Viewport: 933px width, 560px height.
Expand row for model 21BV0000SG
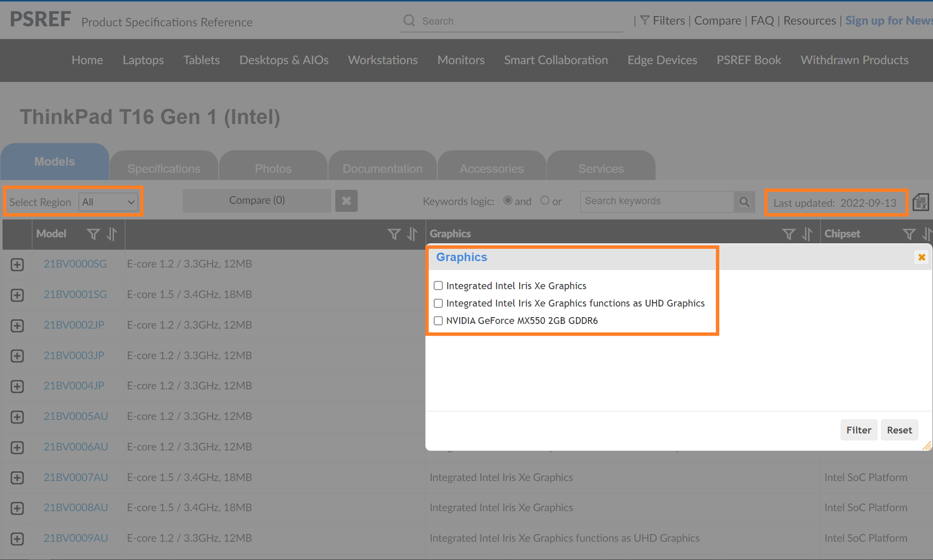(x=17, y=264)
